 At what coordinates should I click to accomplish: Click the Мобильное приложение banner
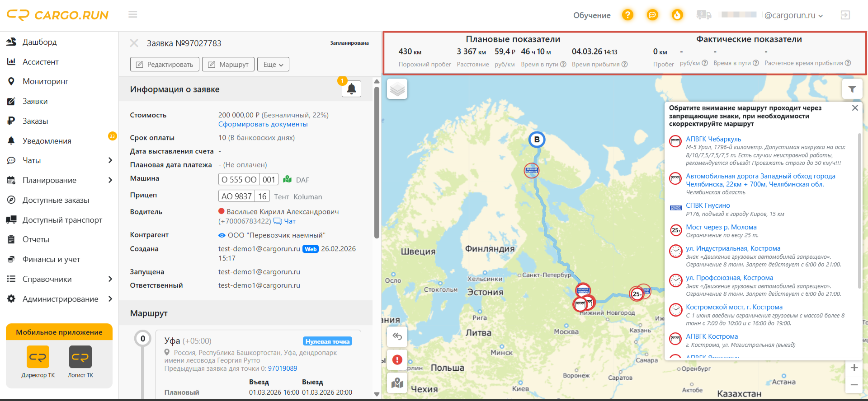(x=59, y=332)
